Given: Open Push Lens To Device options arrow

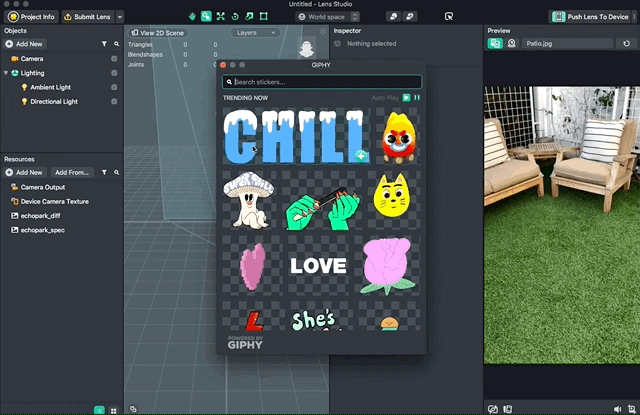Looking at the screenshot, I should 634,17.
